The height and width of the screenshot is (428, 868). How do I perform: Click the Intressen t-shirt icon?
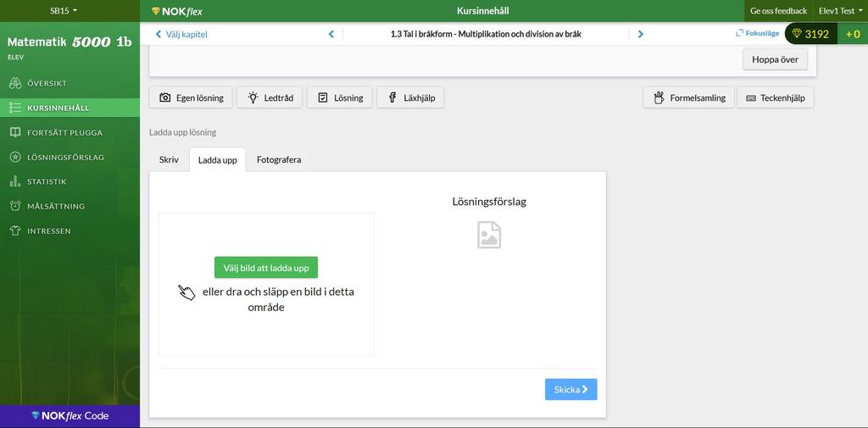15,231
